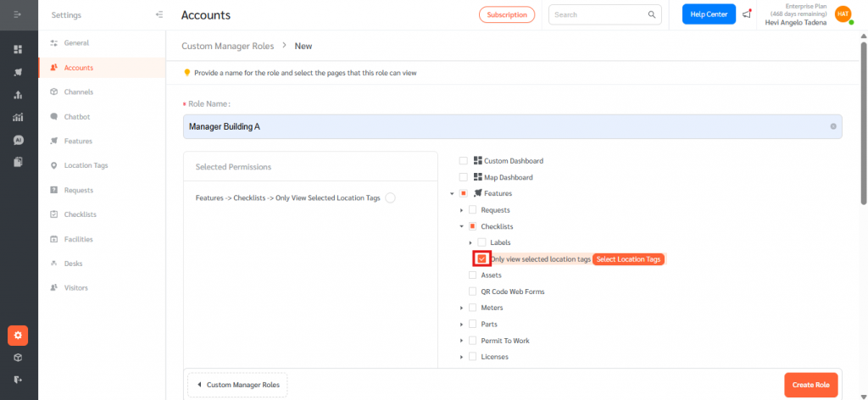Open the dashboard icon in left rail

(18, 49)
